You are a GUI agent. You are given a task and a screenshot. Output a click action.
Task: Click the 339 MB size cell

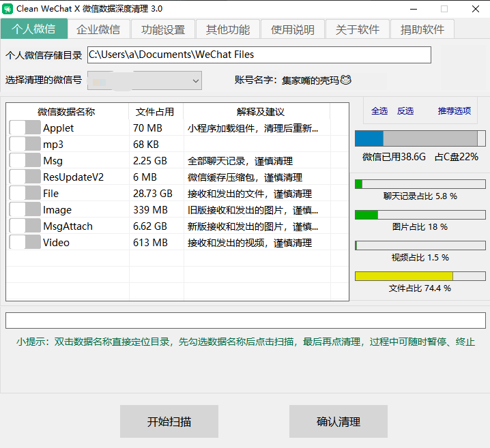tap(150, 210)
